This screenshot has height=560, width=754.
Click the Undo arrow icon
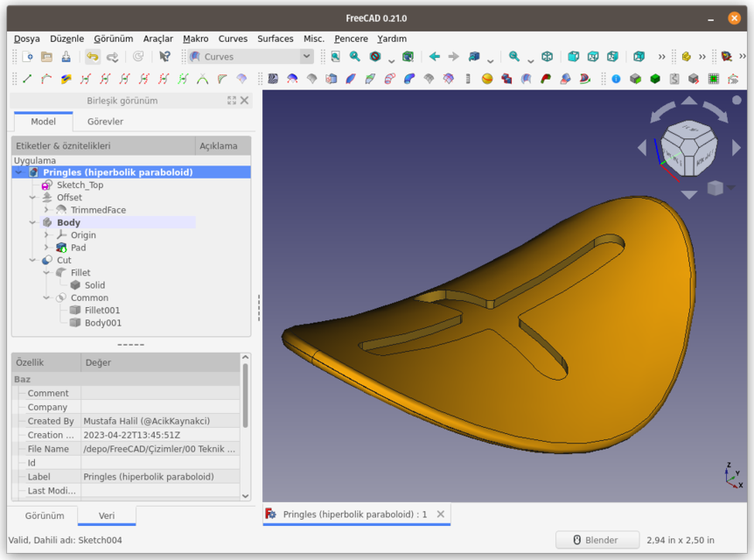(x=92, y=57)
